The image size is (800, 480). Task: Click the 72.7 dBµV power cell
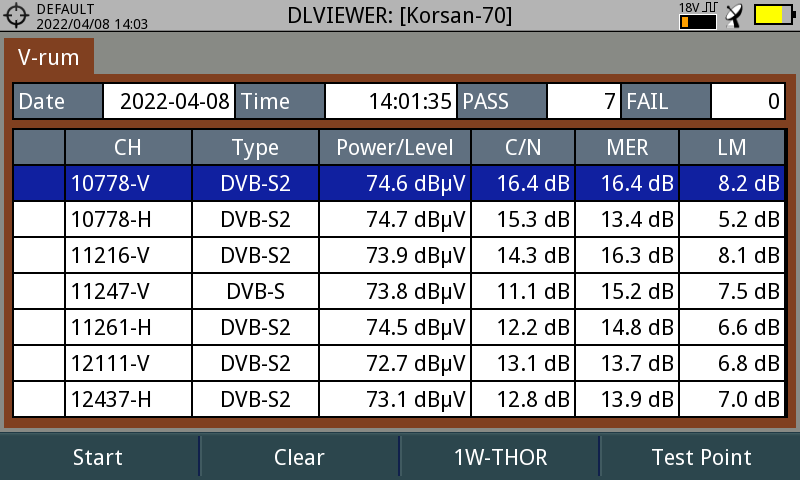[x=395, y=363]
